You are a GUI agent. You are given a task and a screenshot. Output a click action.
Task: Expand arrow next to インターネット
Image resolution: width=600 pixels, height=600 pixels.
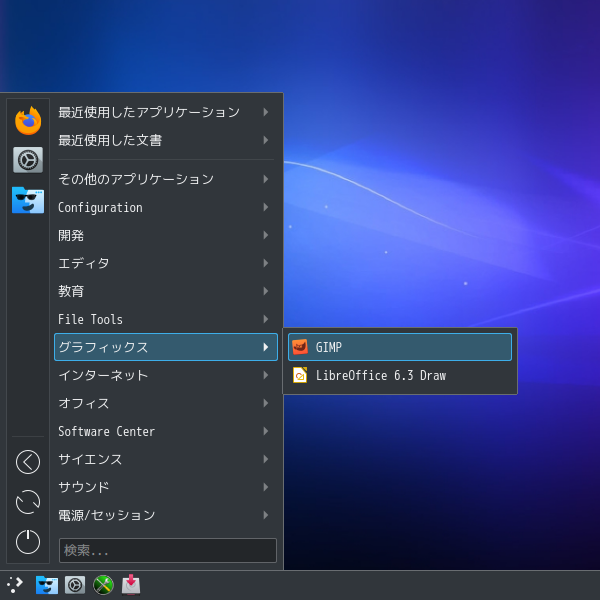[x=266, y=375]
